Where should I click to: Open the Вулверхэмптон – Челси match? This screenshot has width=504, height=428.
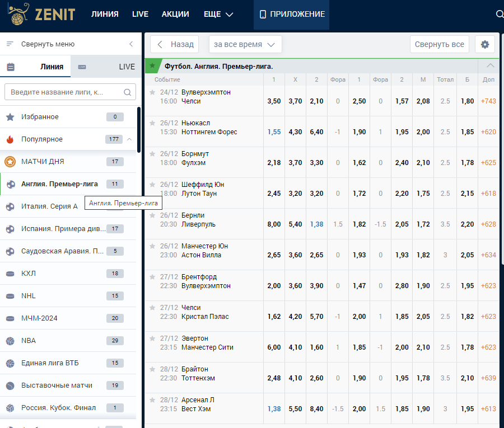206,97
